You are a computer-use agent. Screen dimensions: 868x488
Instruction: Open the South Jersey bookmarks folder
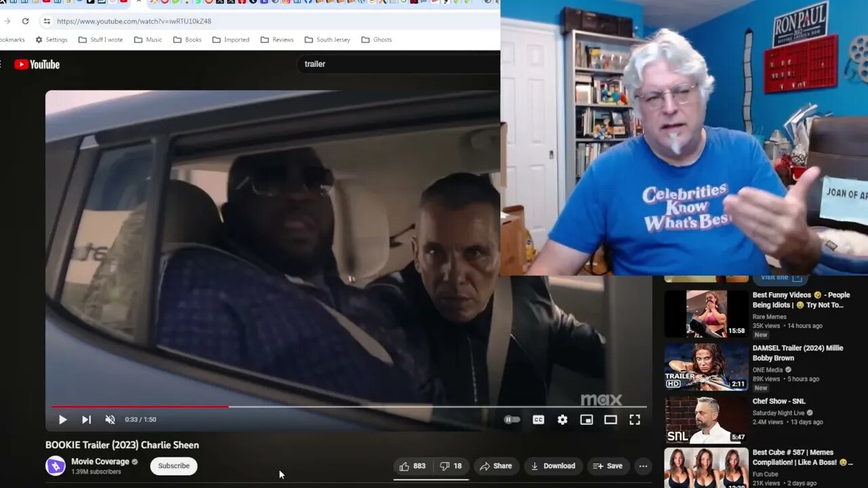(328, 39)
